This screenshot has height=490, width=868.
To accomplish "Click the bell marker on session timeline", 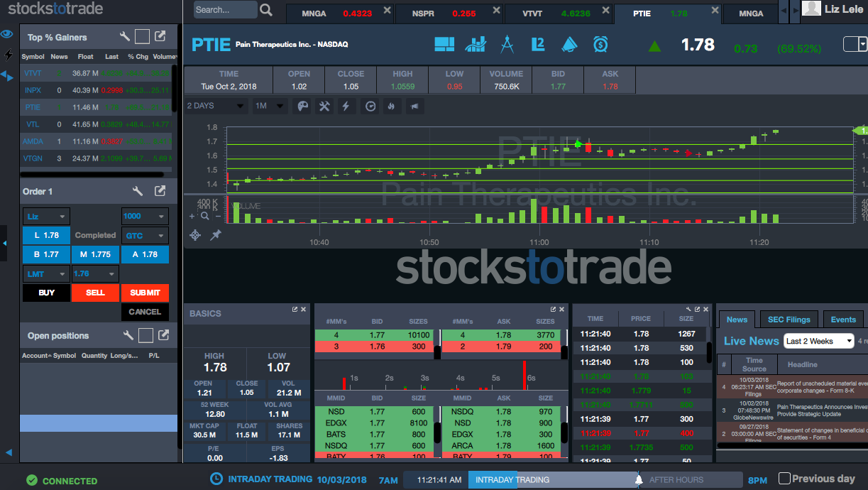I will click(638, 480).
